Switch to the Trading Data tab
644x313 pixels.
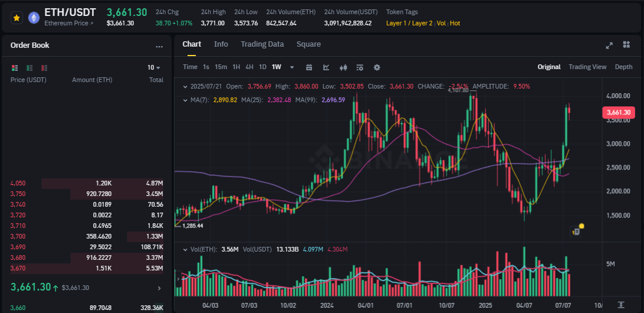tap(262, 44)
